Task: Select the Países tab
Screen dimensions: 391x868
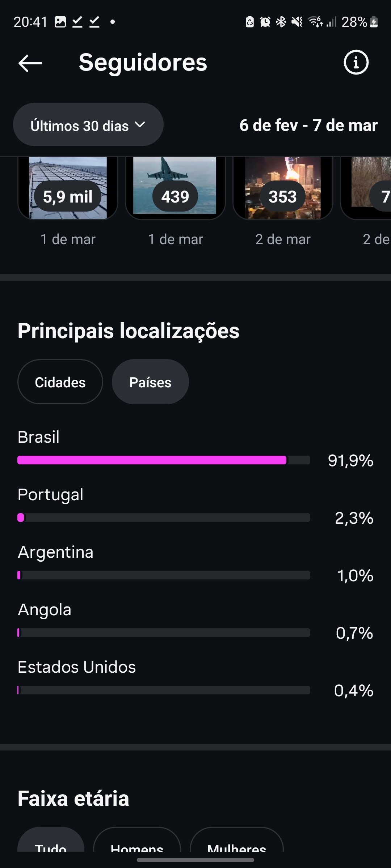Action: tap(150, 382)
